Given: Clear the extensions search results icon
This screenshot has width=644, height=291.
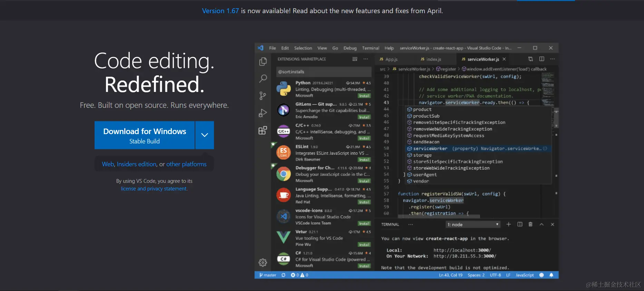Looking at the screenshot, I should pyautogui.click(x=355, y=59).
